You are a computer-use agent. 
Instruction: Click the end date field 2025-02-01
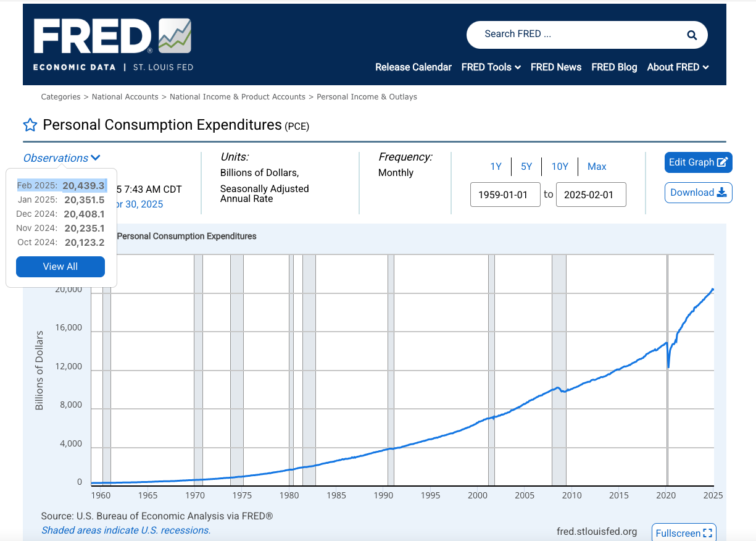click(591, 195)
